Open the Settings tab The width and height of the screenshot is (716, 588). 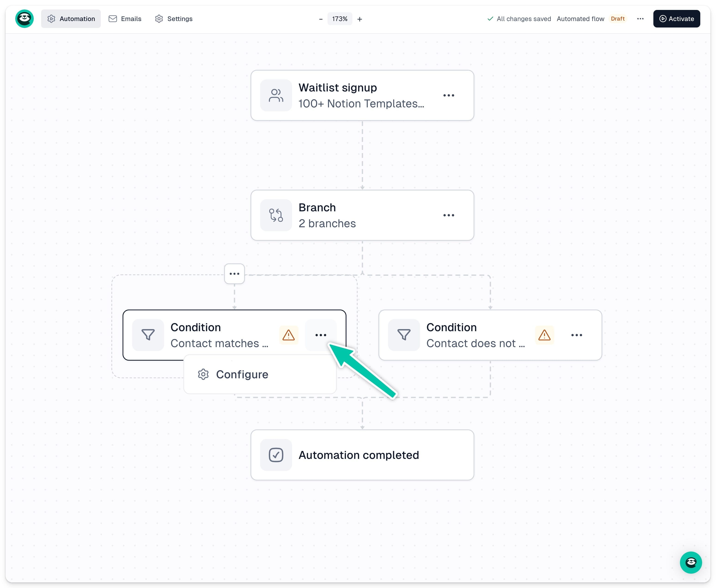[174, 19]
